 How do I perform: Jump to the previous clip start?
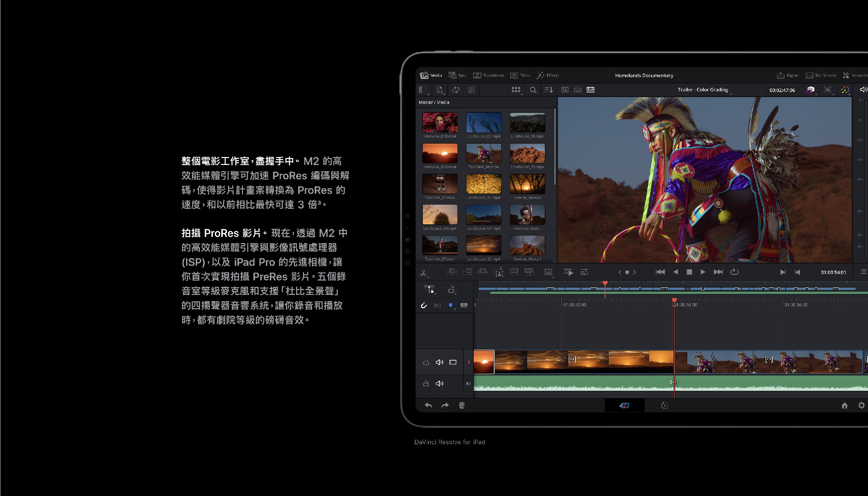pos(660,272)
